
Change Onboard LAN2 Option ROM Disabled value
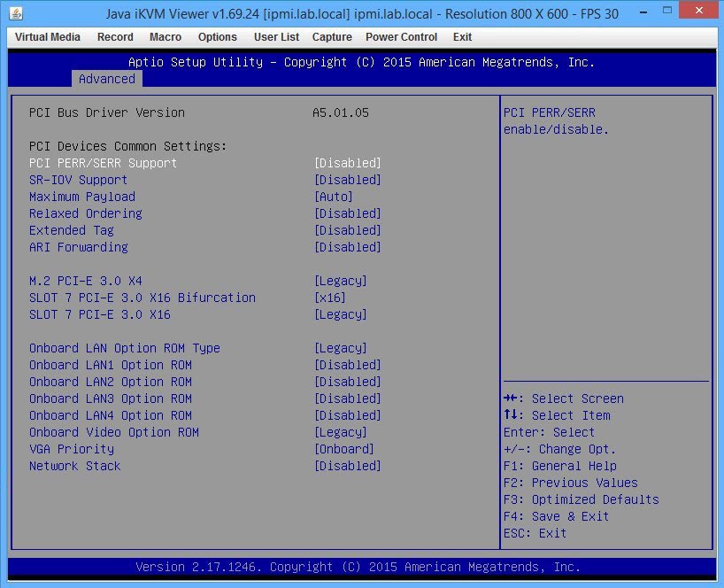pyautogui.click(x=348, y=382)
